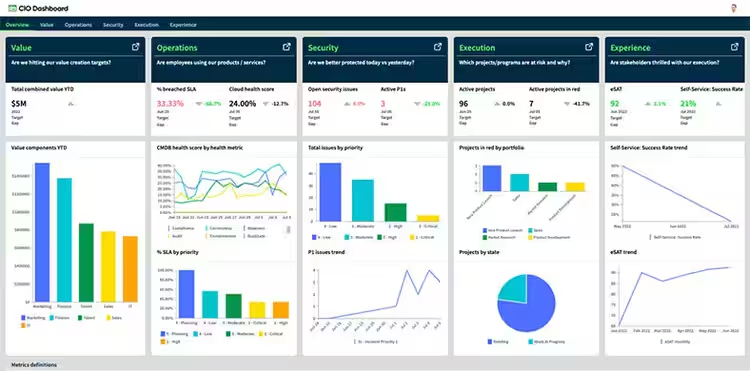Open Execution card external link icon

589,47
